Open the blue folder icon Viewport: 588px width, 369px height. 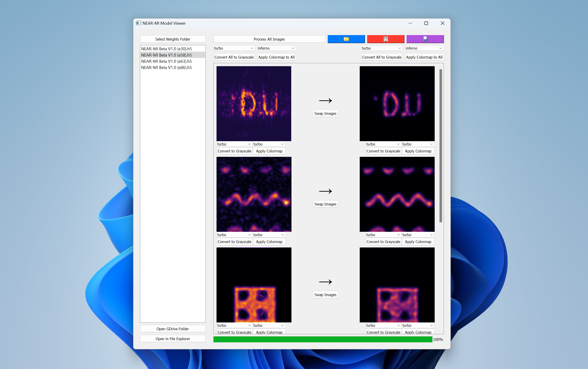click(x=346, y=39)
